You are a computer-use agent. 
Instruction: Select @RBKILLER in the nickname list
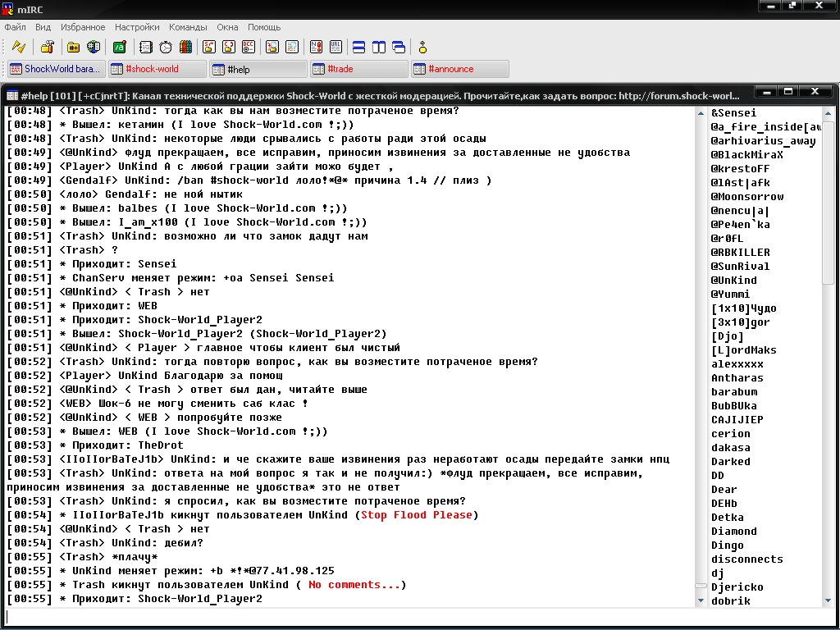(x=741, y=253)
